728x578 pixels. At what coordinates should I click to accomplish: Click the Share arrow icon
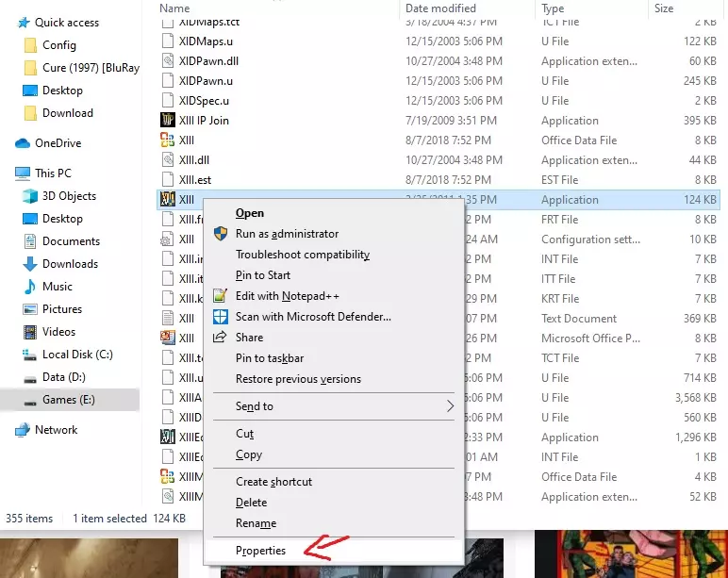tap(220, 337)
